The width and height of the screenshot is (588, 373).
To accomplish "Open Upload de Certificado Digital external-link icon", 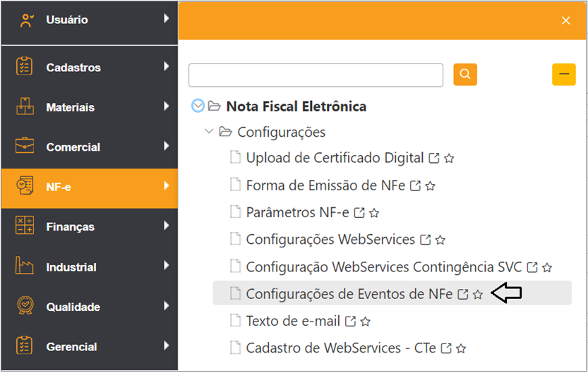I will pos(434,159).
